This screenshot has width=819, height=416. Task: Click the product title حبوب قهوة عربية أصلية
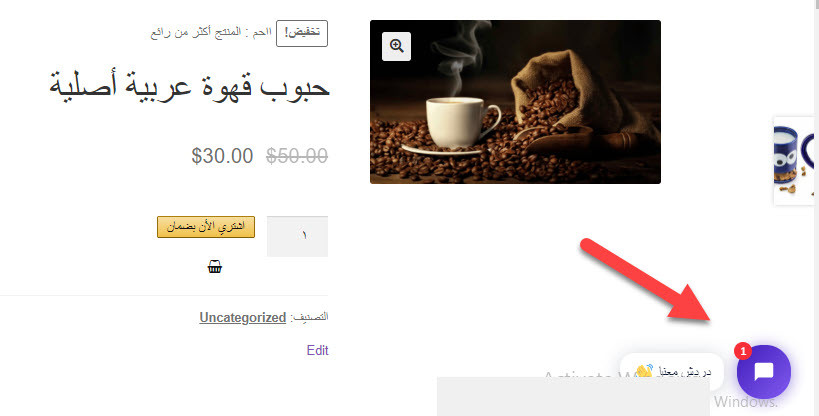tap(189, 86)
